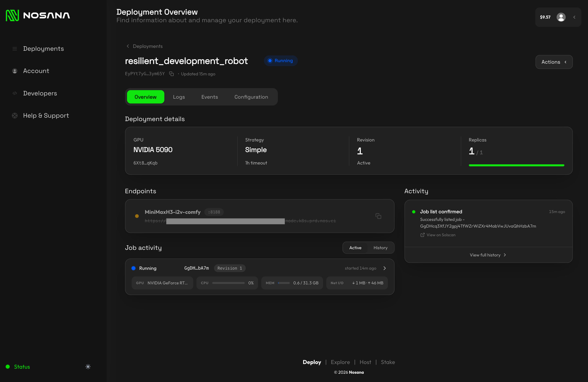Click the green Replicas progress bar
The height and width of the screenshot is (382, 588).
point(516,165)
